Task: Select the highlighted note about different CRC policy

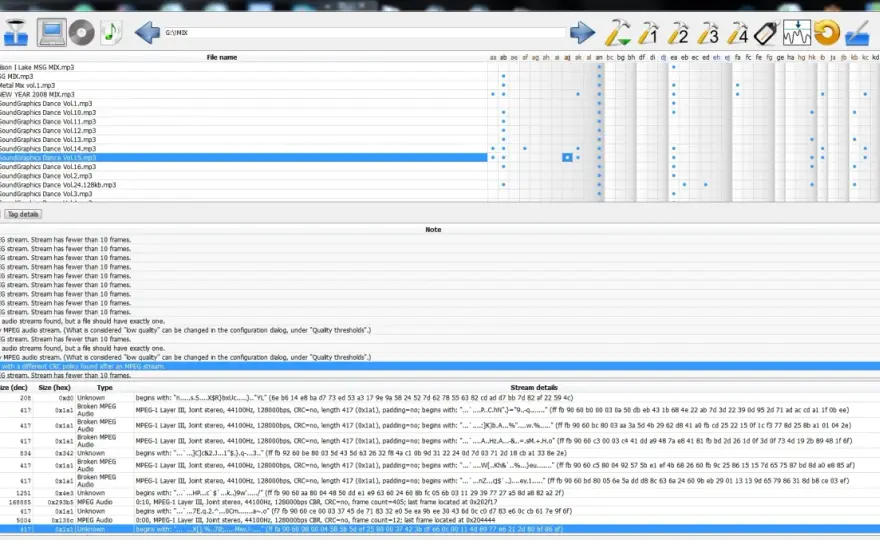Action: coord(440,366)
